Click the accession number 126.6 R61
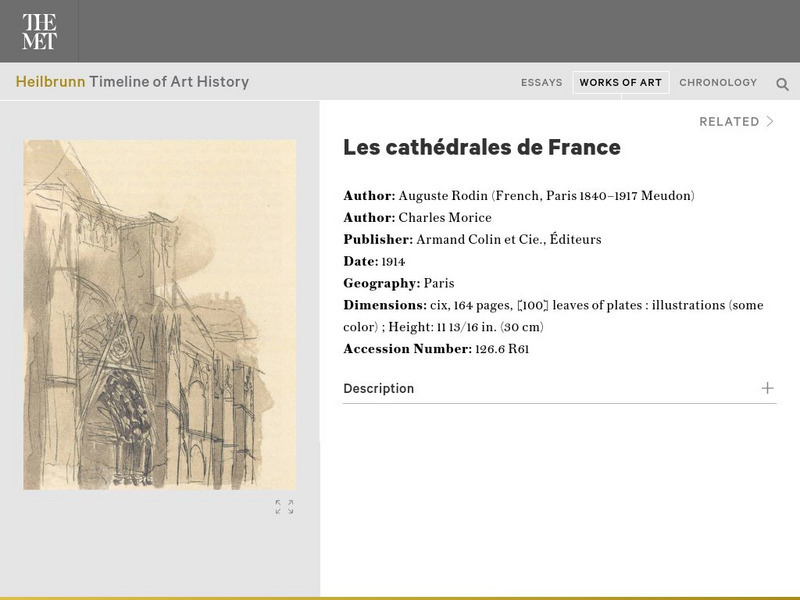This screenshot has height=600, width=800. pyautogui.click(x=502, y=350)
